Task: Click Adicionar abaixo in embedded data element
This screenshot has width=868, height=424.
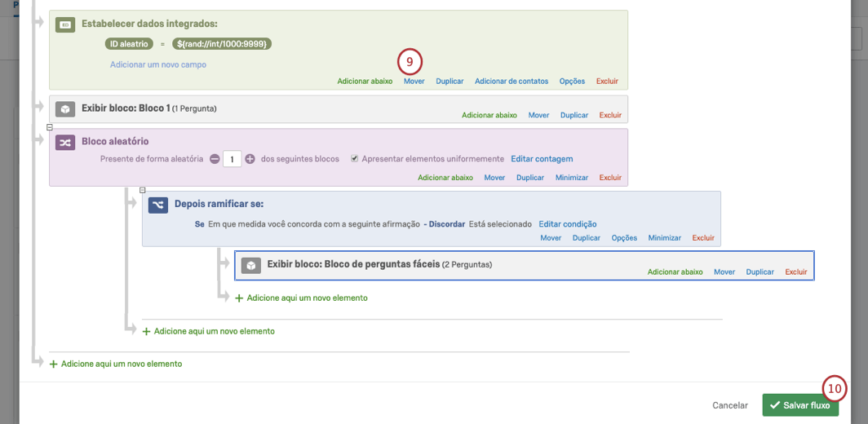Action: pos(365,82)
